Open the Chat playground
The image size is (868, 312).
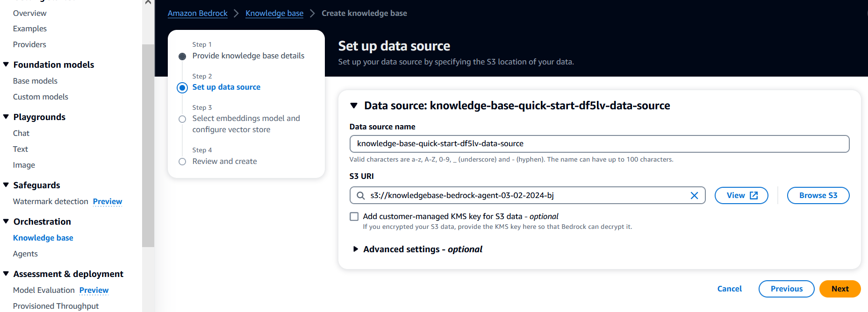[x=21, y=134]
